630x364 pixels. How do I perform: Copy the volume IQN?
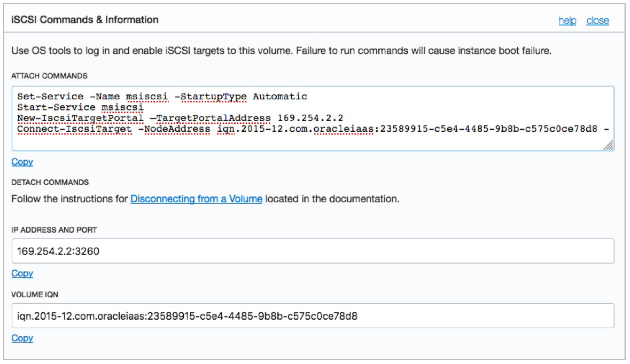[22, 338]
